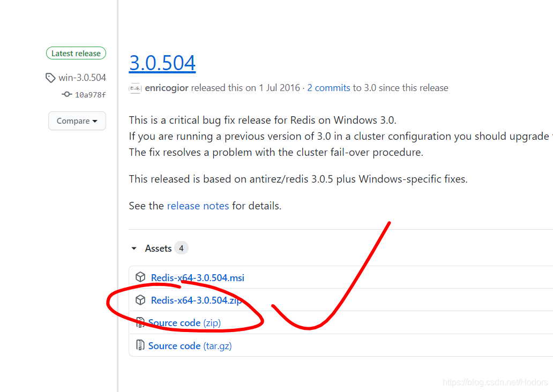553x392 pixels.
Task: Download Source code (tar.gz)
Action: click(x=190, y=346)
